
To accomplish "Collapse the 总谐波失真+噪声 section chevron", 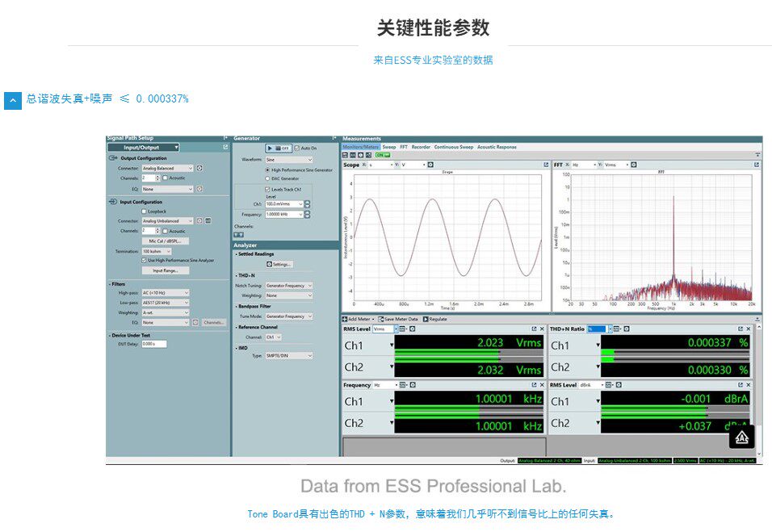I will (13, 100).
